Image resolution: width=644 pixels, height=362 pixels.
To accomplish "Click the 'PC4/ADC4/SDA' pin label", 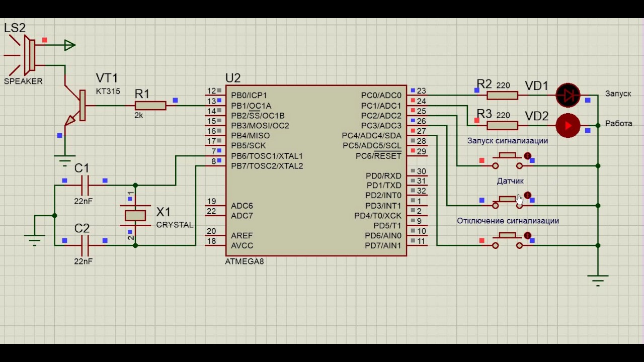I will pos(372,136).
